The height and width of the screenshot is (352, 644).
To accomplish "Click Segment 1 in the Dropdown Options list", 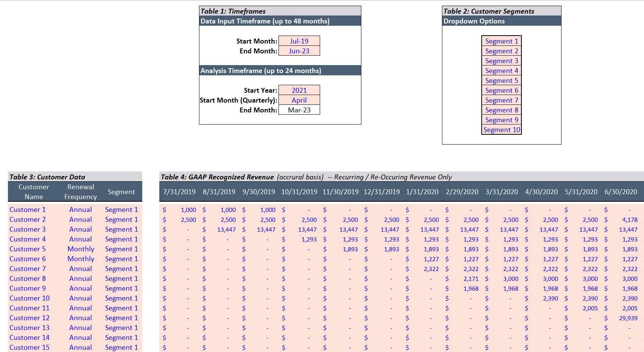I will coord(501,41).
